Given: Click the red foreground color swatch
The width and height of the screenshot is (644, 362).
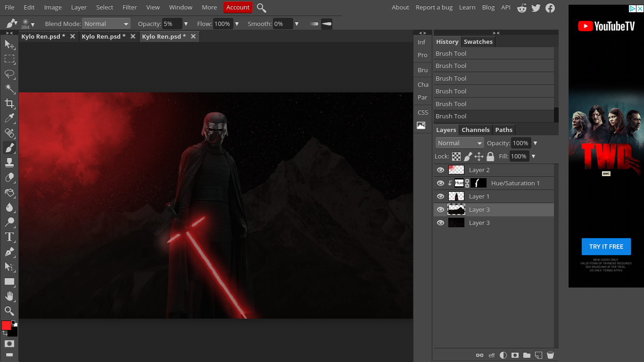Looking at the screenshot, I should [6, 325].
